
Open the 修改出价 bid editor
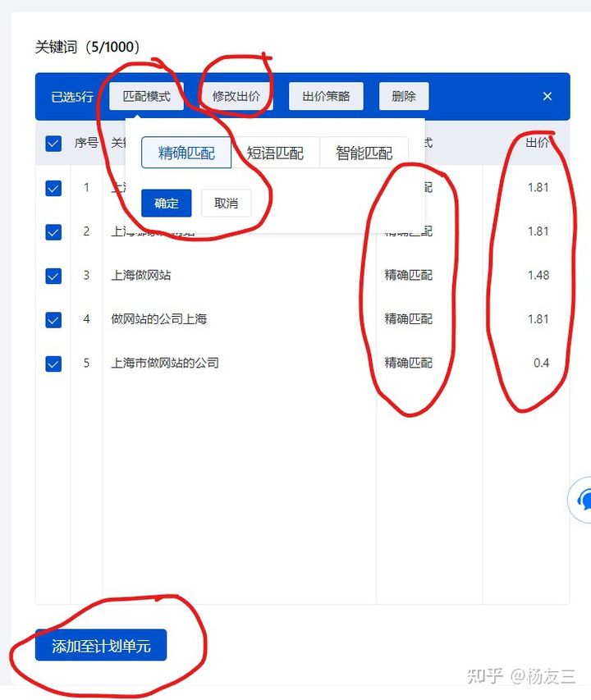236,96
